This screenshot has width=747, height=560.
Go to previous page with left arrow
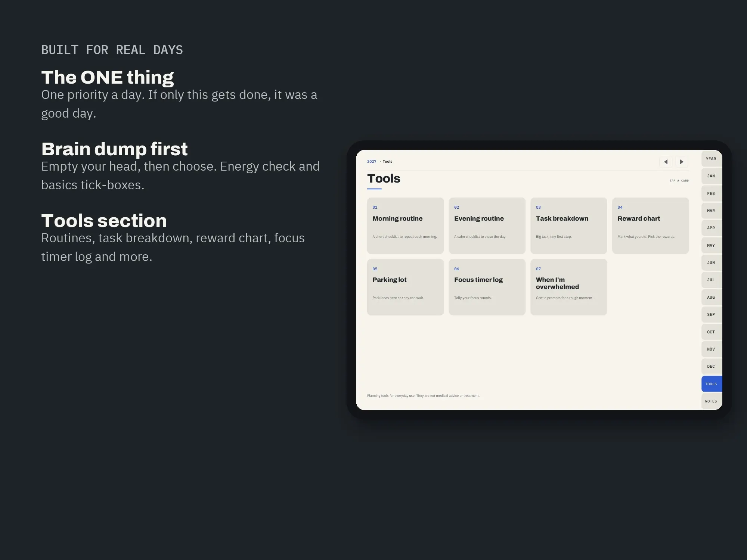coord(666,162)
